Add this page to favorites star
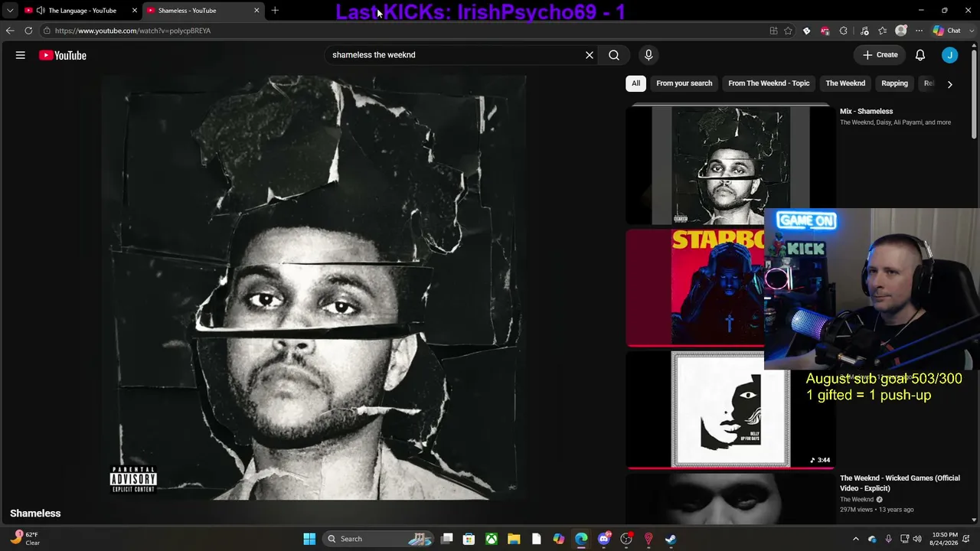The width and height of the screenshot is (980, 551). click(788, 31)
